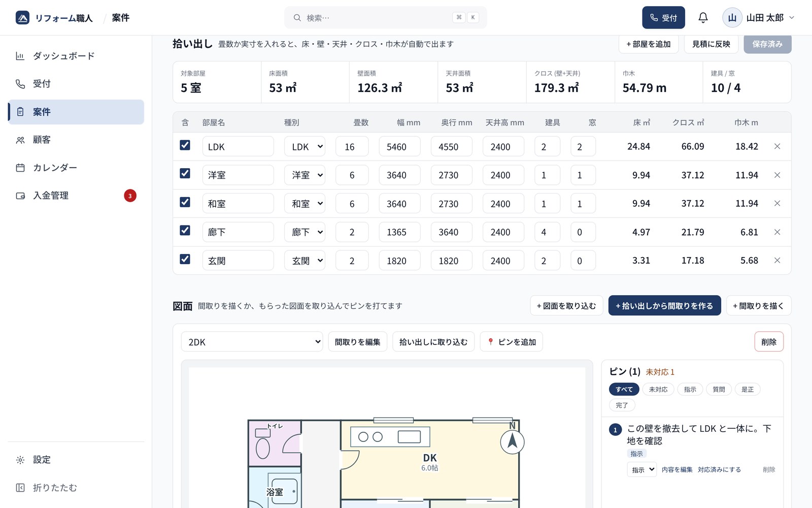
Task: Open the 玄関 row 種別 dropdown
Action: point(304,260)
